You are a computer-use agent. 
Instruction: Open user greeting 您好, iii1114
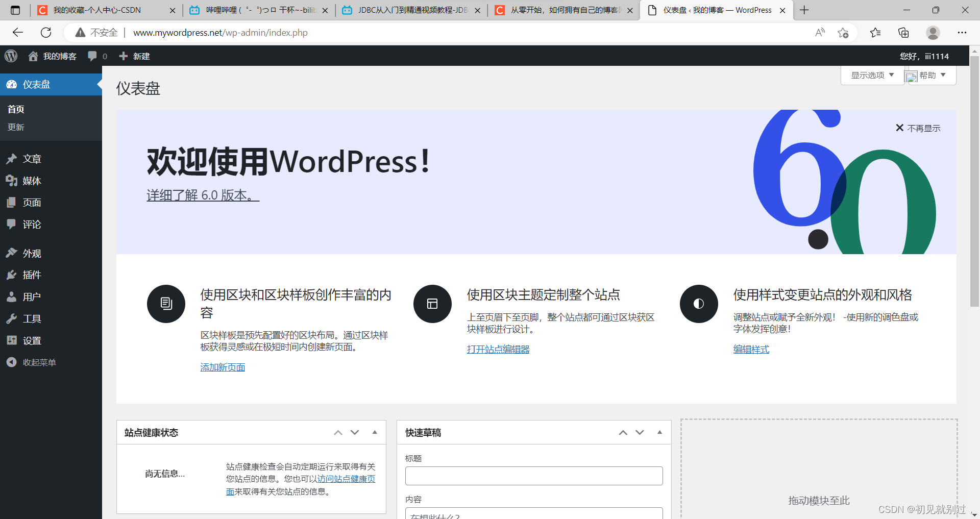(924, 56)
